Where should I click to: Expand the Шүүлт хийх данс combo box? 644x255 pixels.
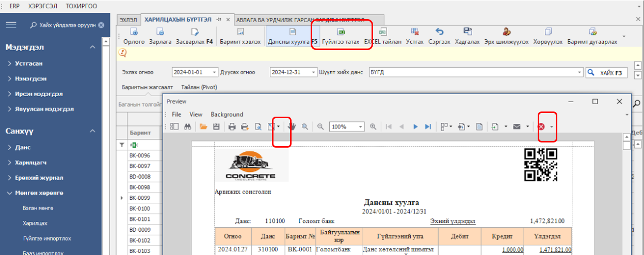579,72
